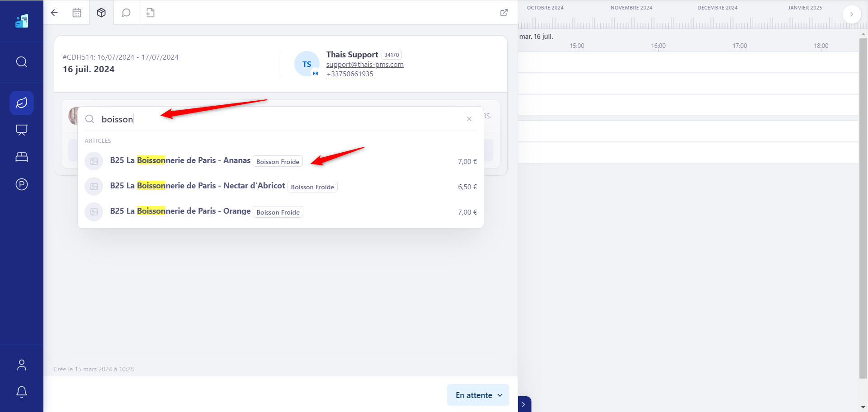
Task: Open the support@thais-pms.com email link
Action: (x=365, y=65)
